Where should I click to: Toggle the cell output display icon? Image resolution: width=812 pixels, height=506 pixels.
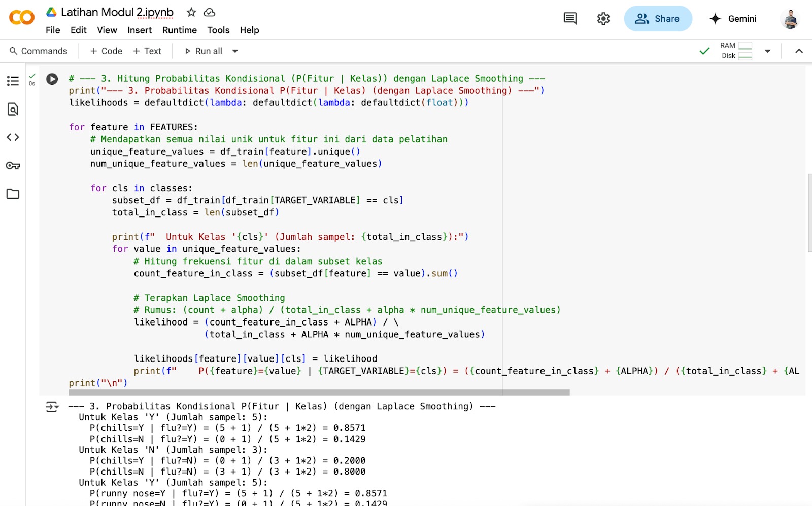tap(52, 407)
